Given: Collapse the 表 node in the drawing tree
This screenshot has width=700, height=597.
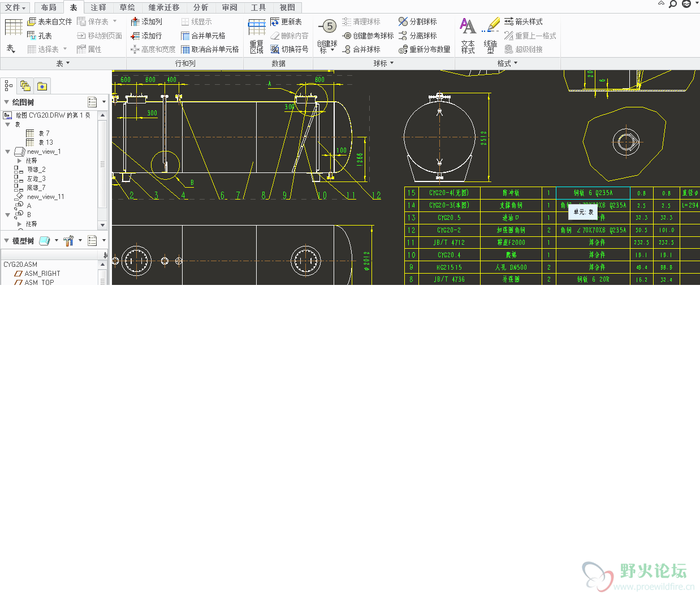Looking at the screenshot, I should (x=8, y=124).
